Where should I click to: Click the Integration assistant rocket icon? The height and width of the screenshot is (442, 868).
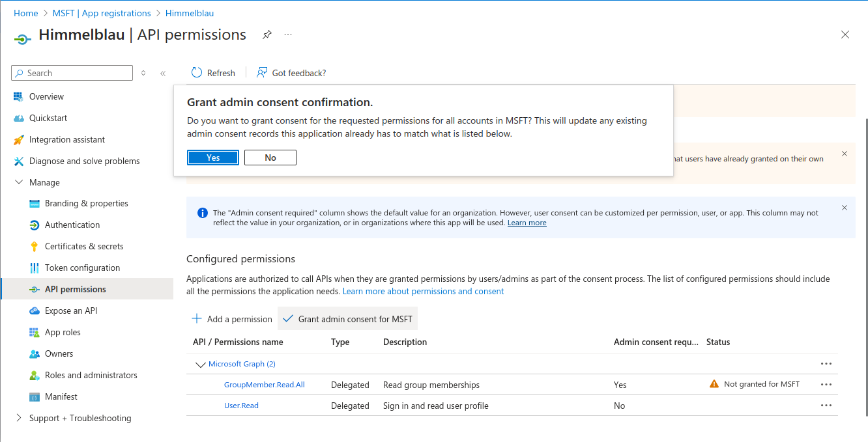coord(18,139)
